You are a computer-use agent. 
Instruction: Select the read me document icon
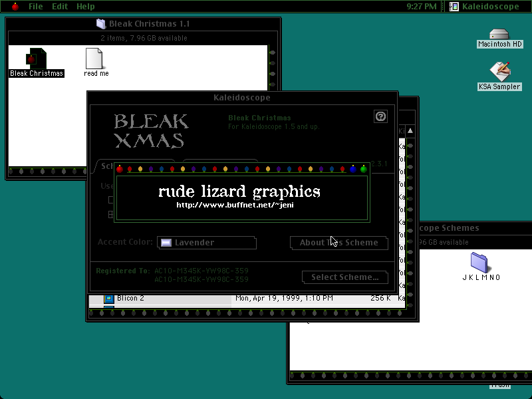94,59
